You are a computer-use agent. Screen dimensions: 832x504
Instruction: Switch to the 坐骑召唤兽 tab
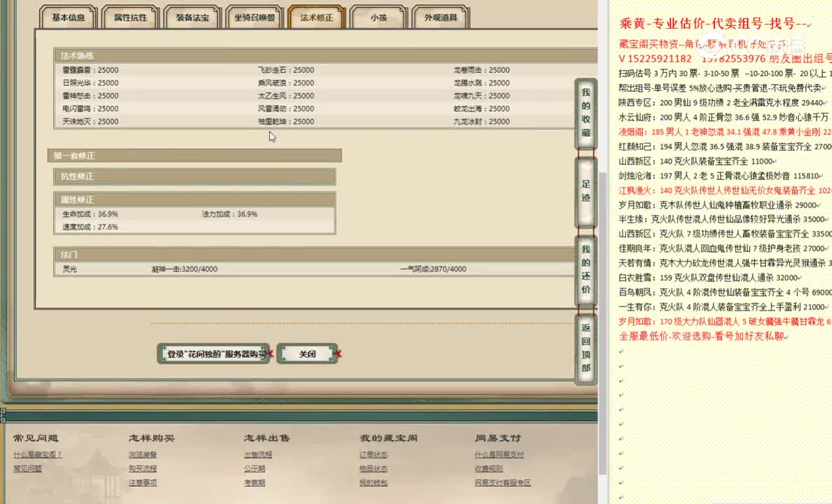click(x=255, y=17)
